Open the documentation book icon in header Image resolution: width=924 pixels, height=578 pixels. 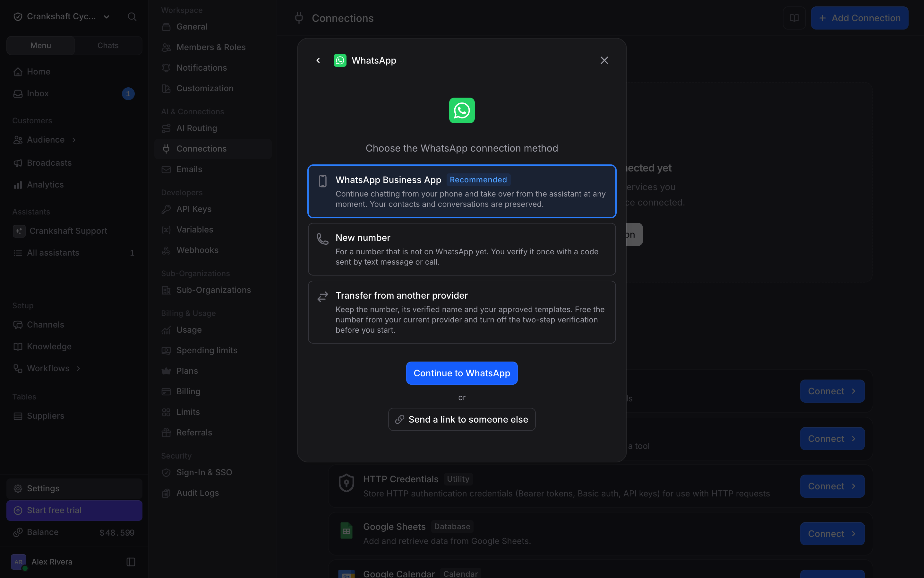794,18
